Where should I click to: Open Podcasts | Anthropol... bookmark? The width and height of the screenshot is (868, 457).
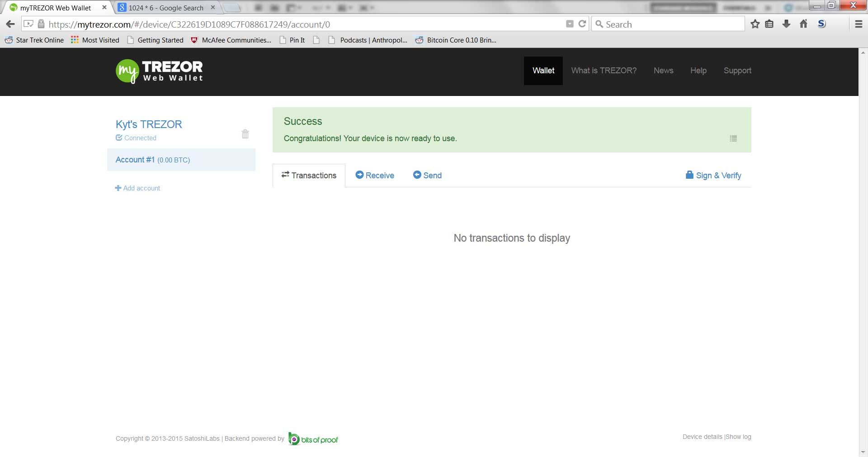pyautogui.click(x=368, y=40)
